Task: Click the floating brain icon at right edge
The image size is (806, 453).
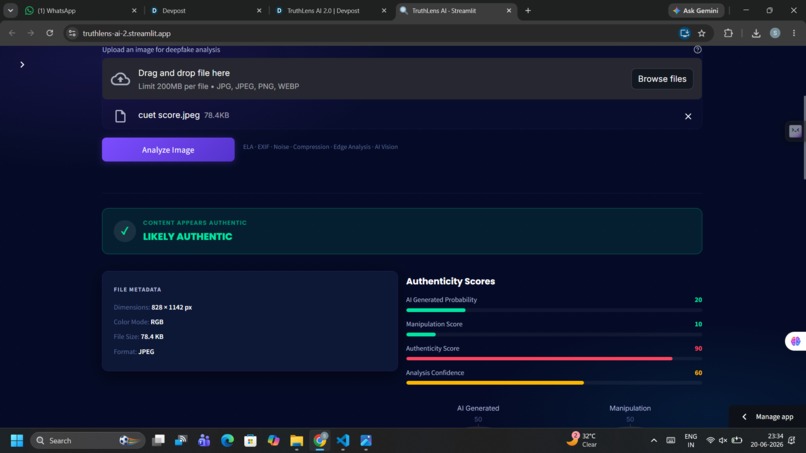Action: click(796, 341)
